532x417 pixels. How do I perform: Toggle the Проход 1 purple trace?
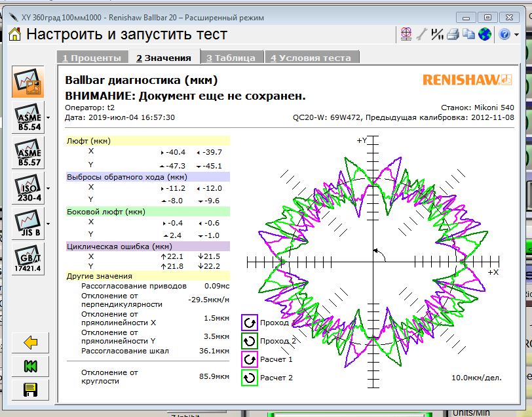250,323
